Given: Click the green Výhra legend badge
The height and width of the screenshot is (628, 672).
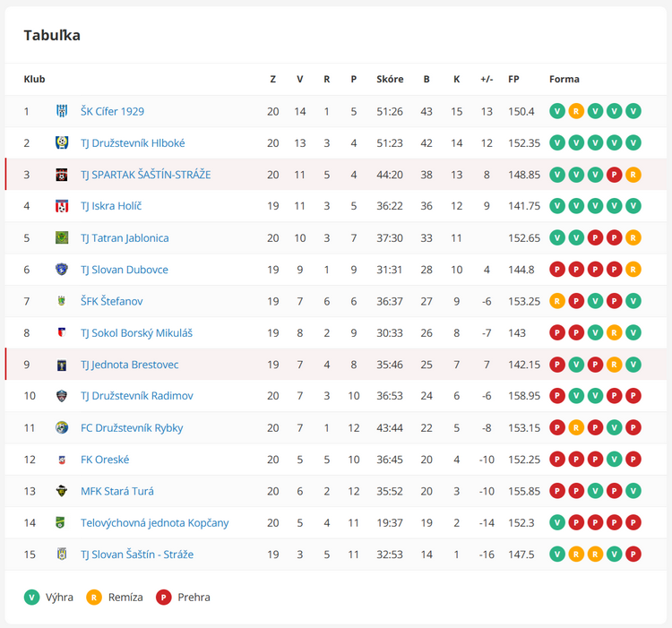Looking at the screenshot, I should coord(31,598).
